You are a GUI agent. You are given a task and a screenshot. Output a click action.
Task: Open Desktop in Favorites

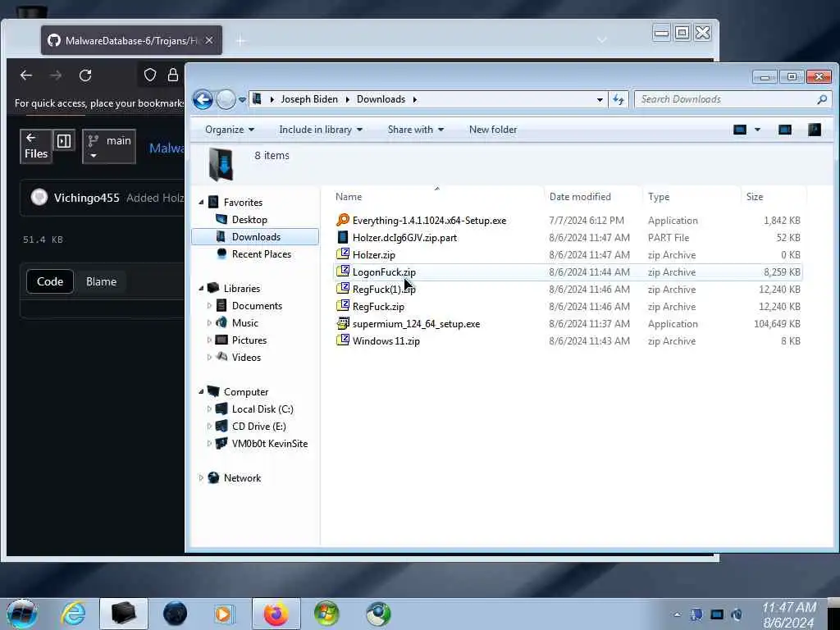click(x=249, y=220)
